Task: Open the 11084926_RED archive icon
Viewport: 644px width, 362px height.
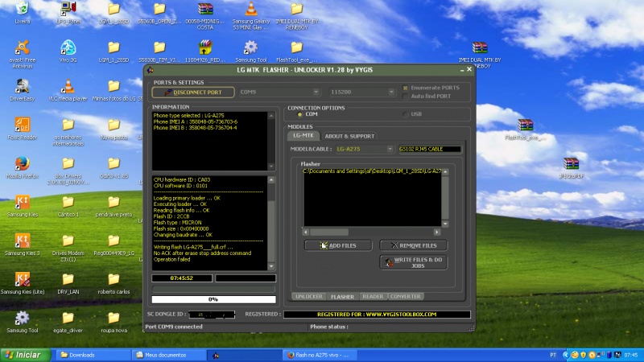Action: (205, 49)
